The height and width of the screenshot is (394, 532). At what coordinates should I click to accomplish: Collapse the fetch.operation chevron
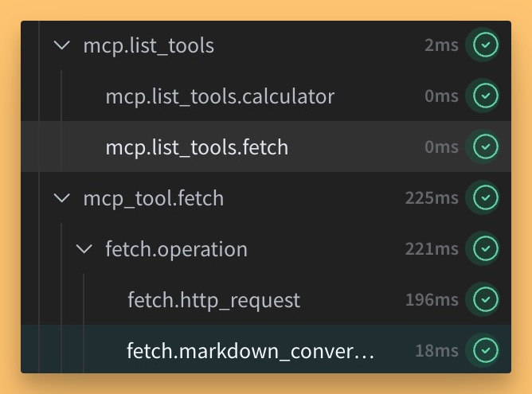pyautogui.click(x=84, y=249)
